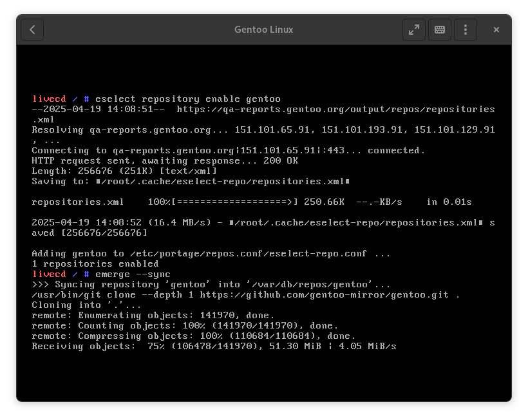Viewport: 528px width, 420px height.
Task: Click the 'remote: Enumerating objects: 141970' line
Action: [x=153, y=316]
